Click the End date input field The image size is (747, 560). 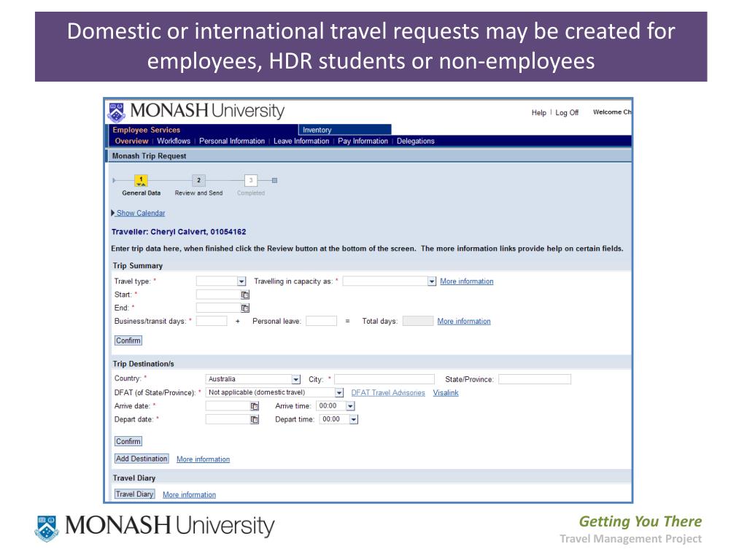tap(219, 308)
